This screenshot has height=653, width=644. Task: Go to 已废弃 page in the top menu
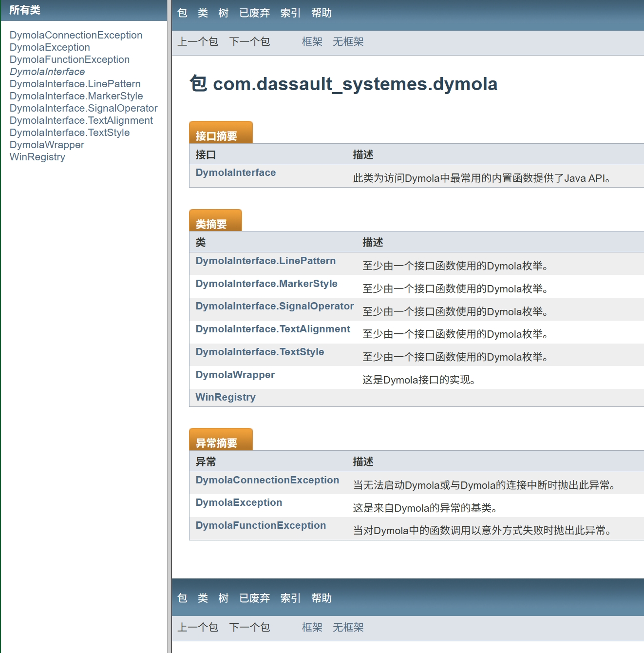coord(254,13)
